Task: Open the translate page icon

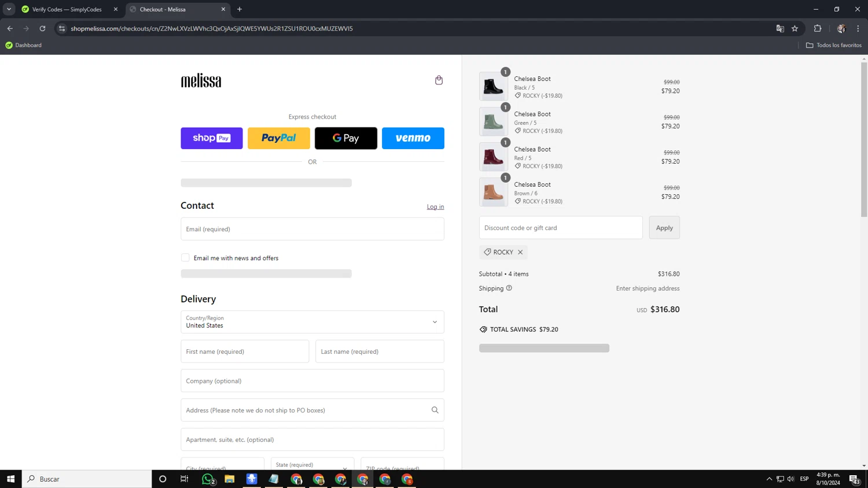Action: [780, 28]
